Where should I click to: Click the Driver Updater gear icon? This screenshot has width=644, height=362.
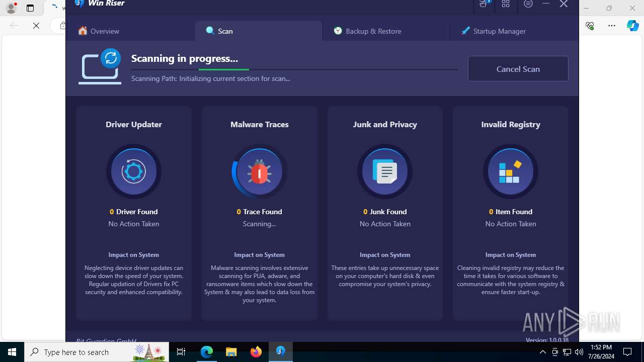(x=134, y=171)
